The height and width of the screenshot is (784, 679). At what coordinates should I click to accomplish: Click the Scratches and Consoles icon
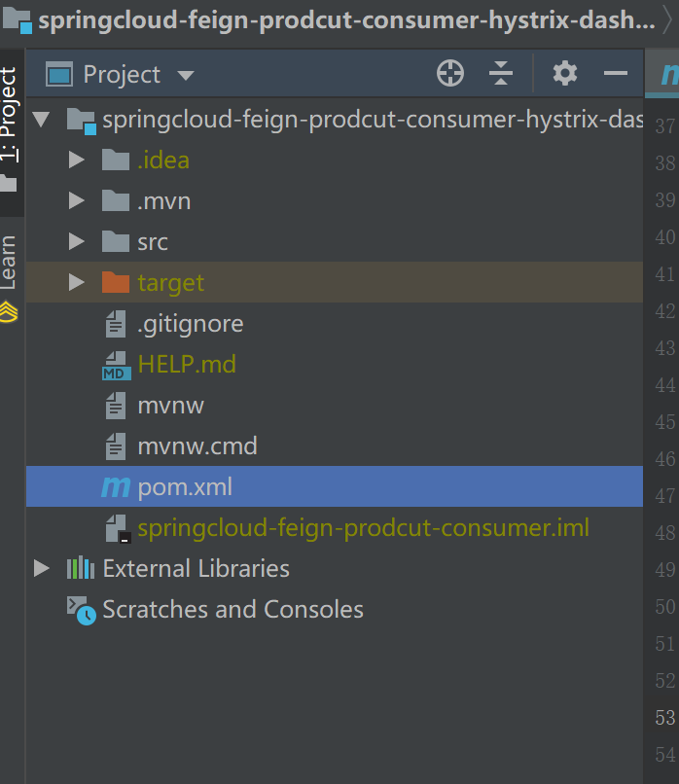81,610
